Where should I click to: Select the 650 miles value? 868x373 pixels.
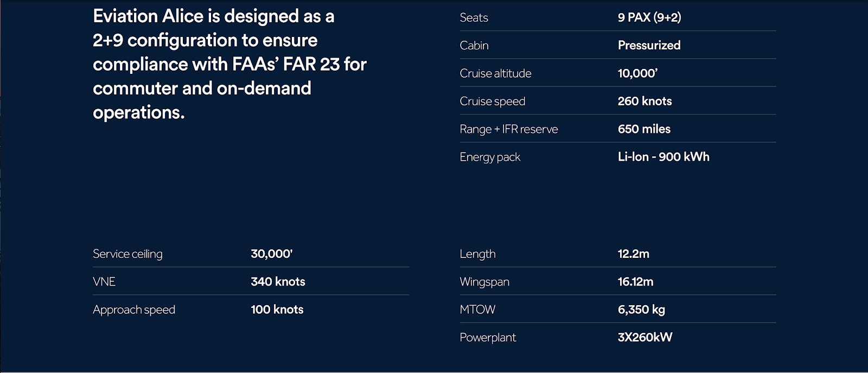click(644, 129)
